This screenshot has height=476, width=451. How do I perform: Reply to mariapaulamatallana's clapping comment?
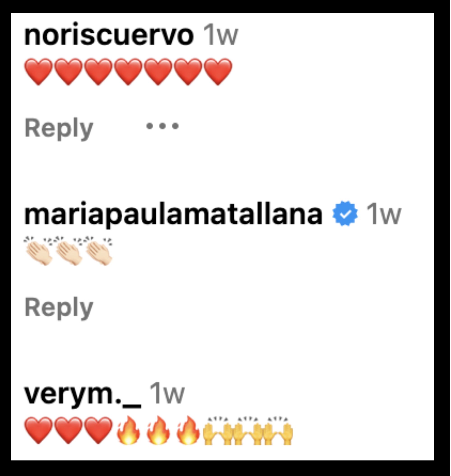point(59,308)
